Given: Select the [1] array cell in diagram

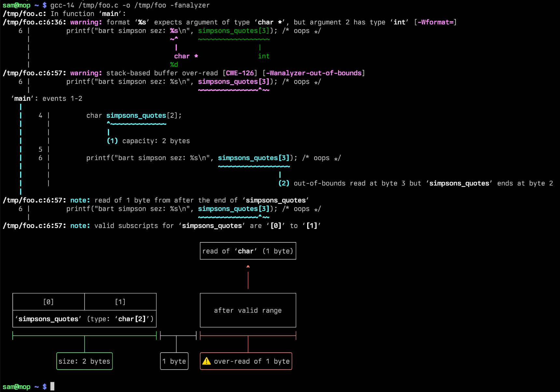Looking at the screenshot, I should pyautogui.click(x=120, y=302).
